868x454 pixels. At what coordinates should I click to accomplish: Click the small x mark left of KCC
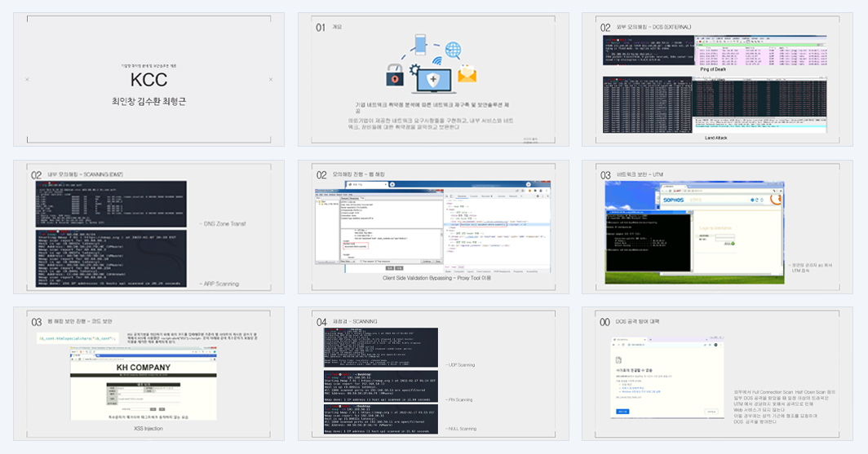pos(27,80)
